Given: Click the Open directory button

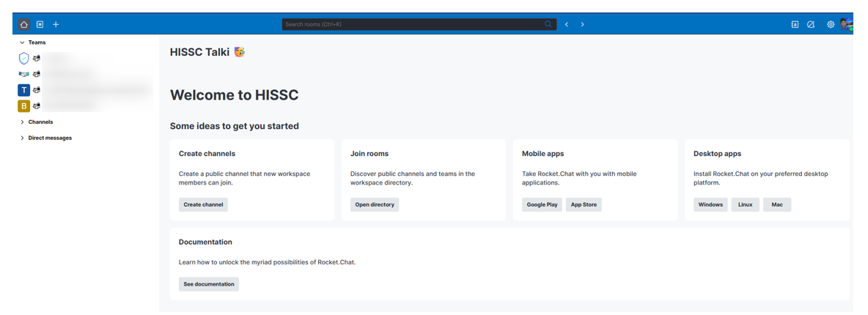Looking at the screenshot, I should [375, 205].
